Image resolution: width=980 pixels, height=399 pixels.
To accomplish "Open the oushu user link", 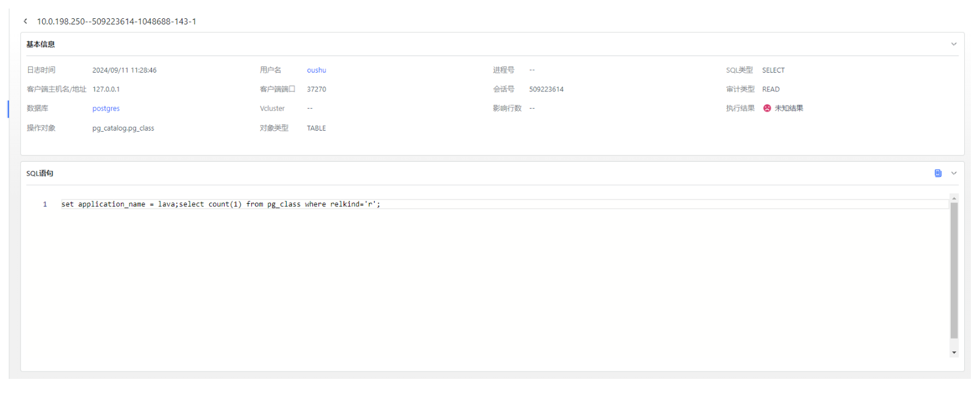I will [x=316, y=70].
